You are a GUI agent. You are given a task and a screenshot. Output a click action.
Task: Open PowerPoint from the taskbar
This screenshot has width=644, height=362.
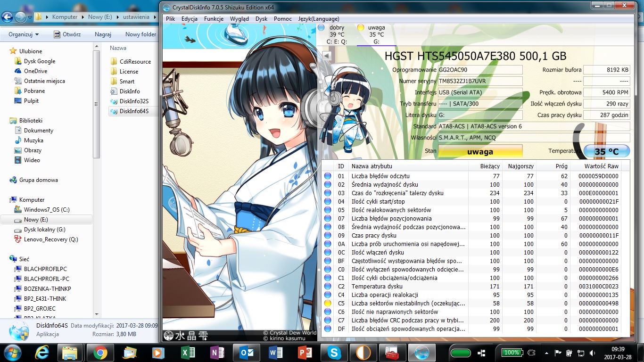(305, 353)
